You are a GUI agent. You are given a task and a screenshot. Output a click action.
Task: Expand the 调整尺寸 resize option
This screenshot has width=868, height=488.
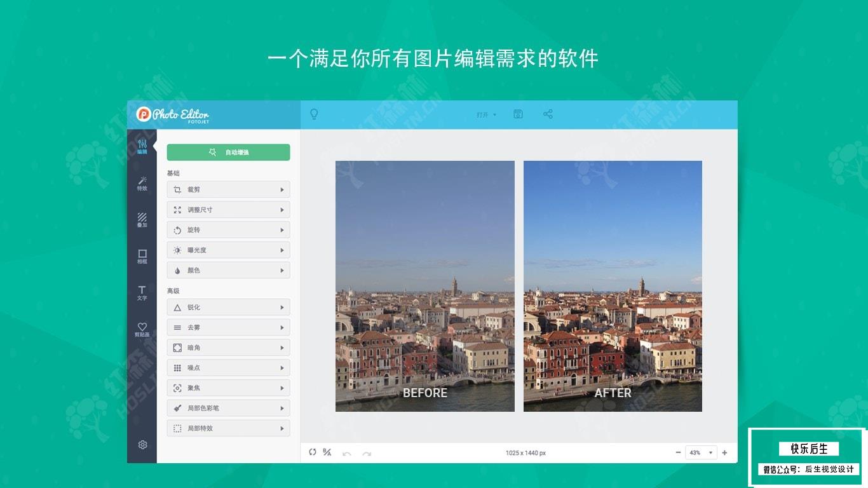(228, 210)
